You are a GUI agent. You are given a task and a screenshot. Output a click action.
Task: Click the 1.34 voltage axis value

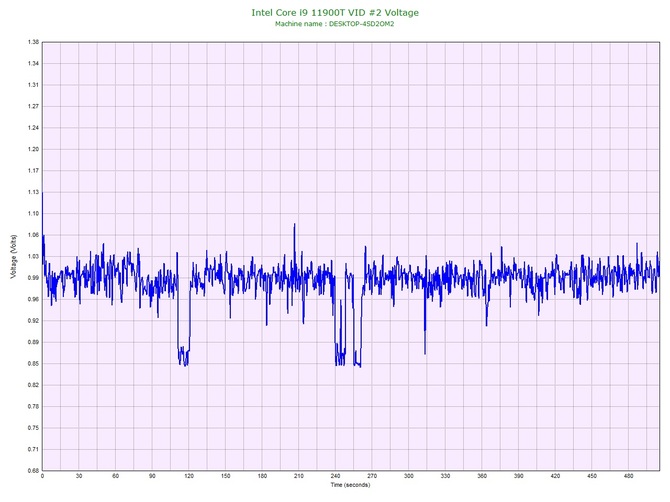33,64
